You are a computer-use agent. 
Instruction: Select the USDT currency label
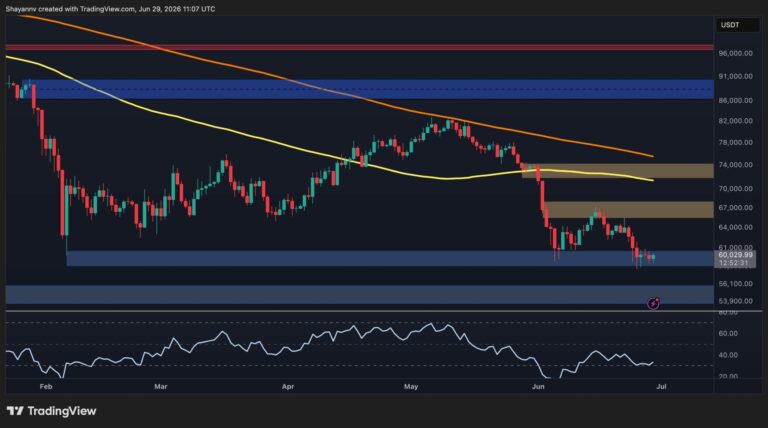click(x=730, y=25)
